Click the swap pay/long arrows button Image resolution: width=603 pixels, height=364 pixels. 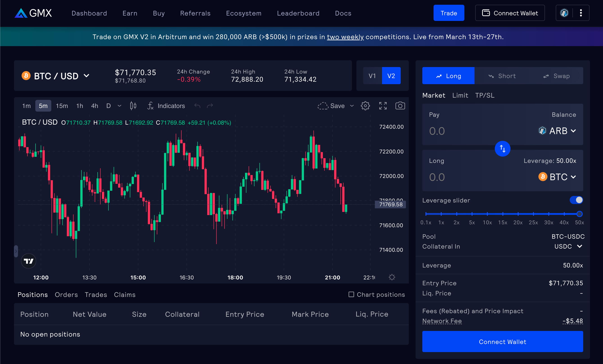(x=502, y=148)
